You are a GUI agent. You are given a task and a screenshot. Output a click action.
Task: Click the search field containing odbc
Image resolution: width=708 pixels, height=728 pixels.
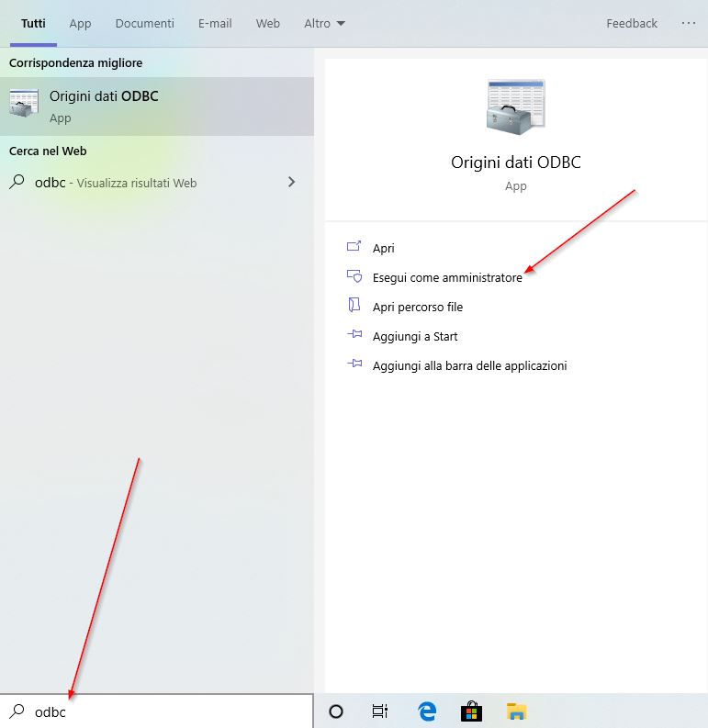(x=165, y=711)
